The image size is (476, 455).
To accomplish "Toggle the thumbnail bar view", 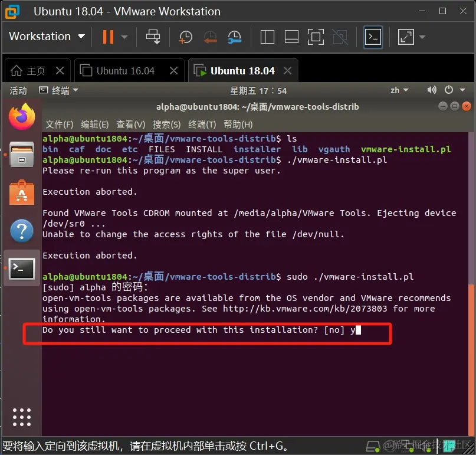I will tap(291, 37).
